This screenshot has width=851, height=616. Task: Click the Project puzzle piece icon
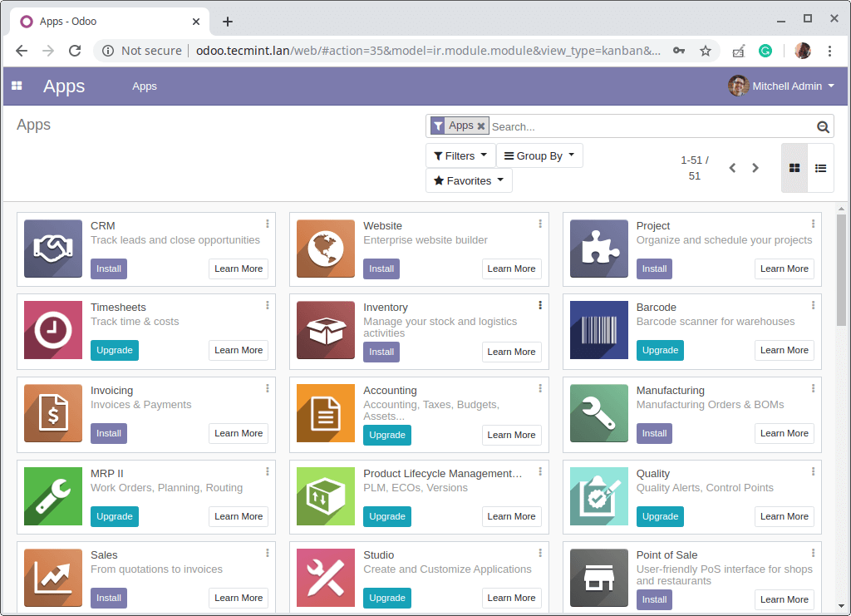coord(599,249)
